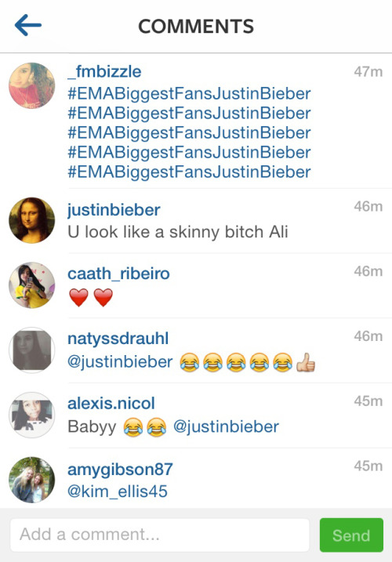
Task: Open the amygibson87 username
Action: point(120,470)
